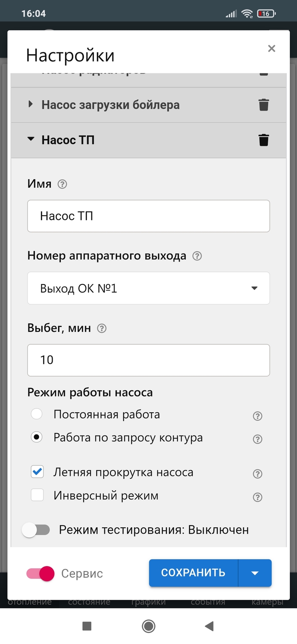Disable the Сервис switch
The image size is (297, 644).
[x=41, y=574]
